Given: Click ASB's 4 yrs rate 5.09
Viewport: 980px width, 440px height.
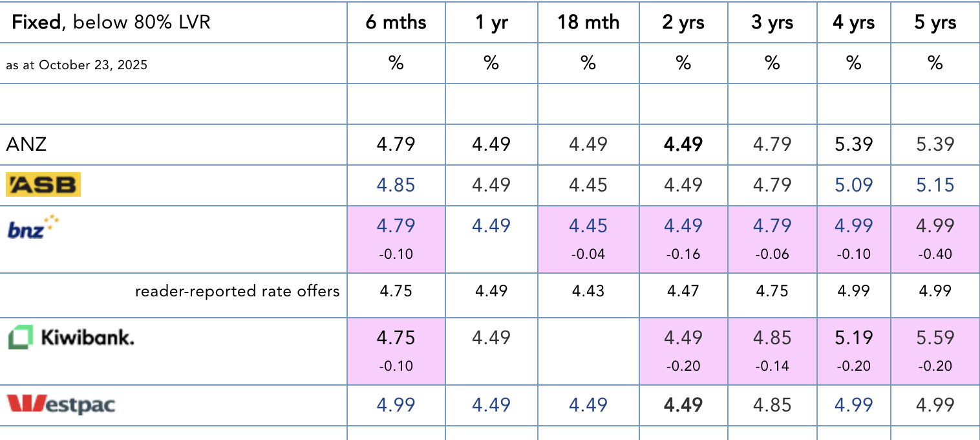Looking at the screenshot, I should click(x=853, y=185).
